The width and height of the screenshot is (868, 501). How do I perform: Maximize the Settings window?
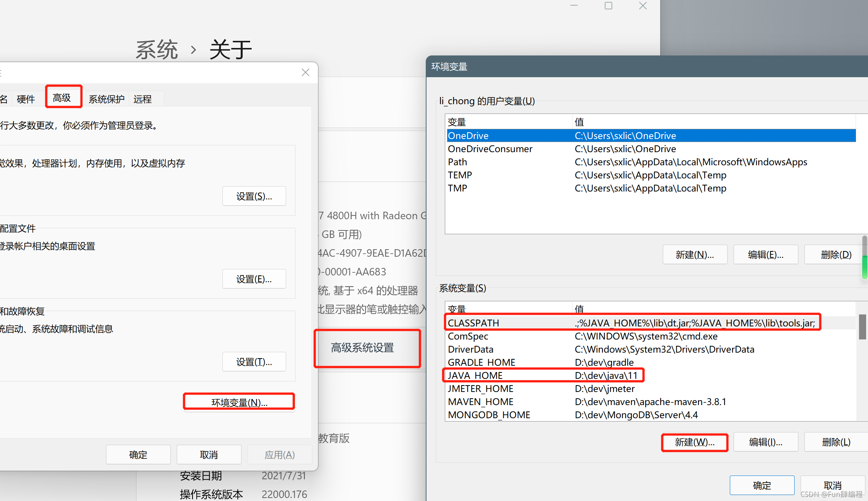[x=608, y=6]
